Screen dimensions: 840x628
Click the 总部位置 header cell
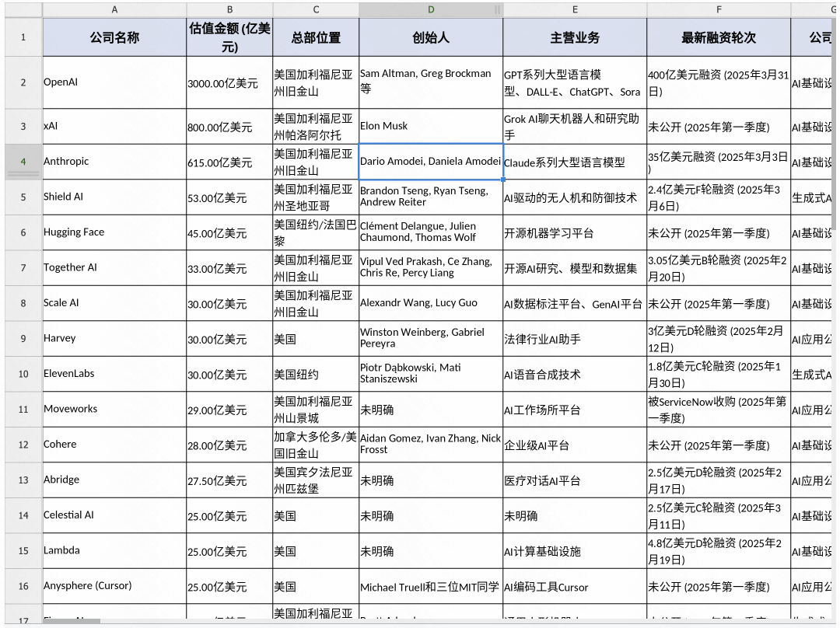click(316, 37)
